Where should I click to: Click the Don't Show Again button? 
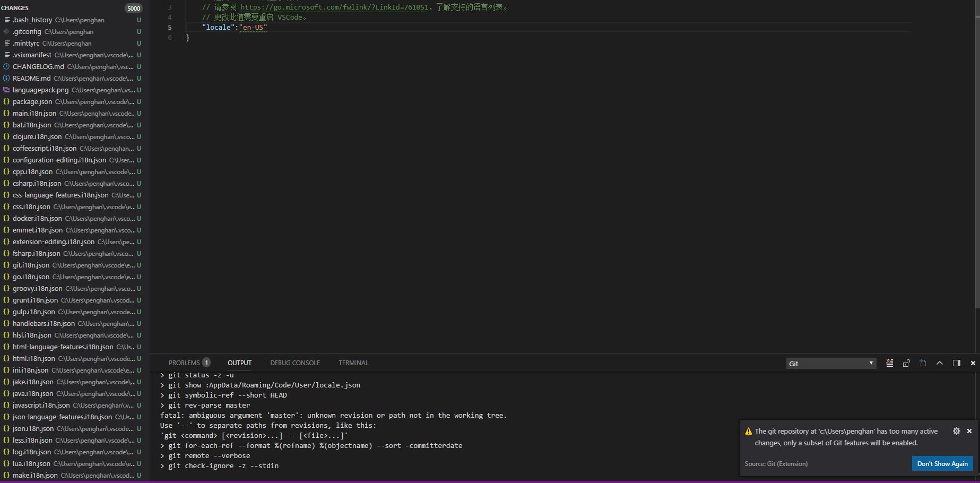tap(942, 463)
